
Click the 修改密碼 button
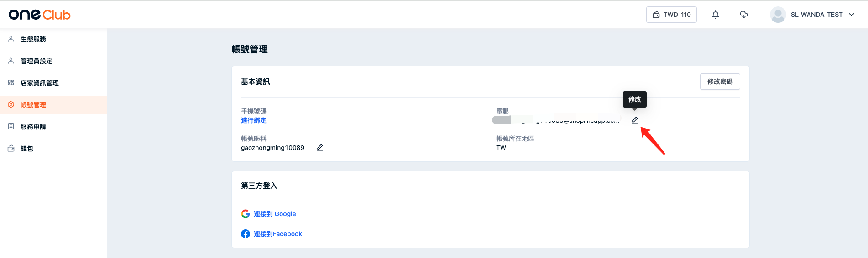tap(720, 82)
